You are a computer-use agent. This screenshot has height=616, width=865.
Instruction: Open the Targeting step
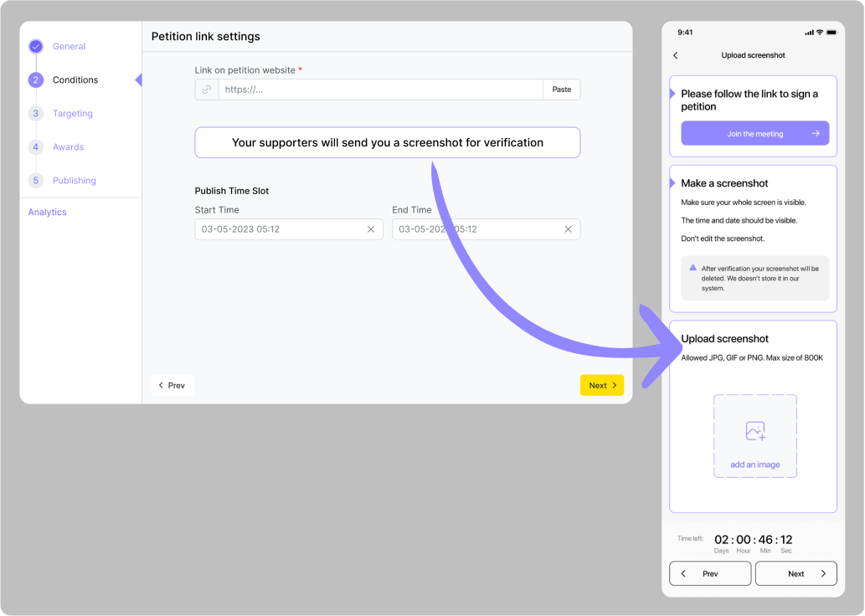(x=72, y=114)
